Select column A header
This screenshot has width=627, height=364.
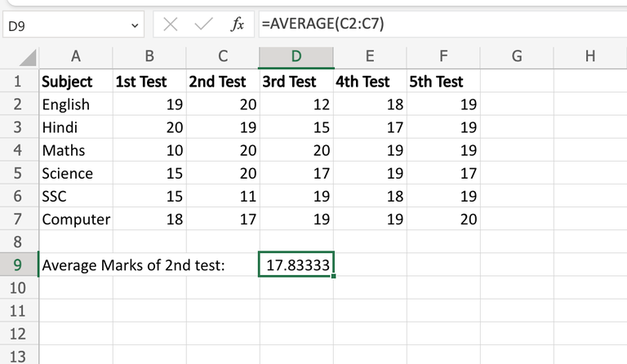pyautogui.click(x=76, y=56)
